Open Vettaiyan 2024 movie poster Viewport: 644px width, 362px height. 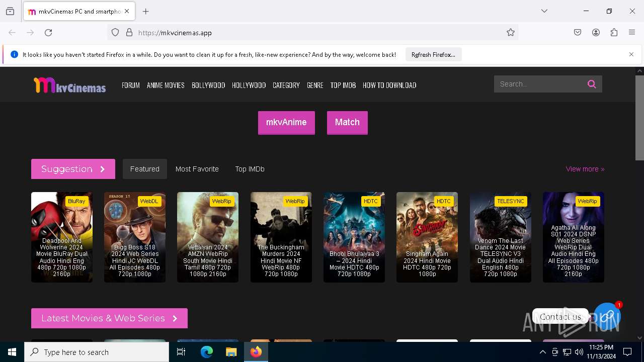click(208, 237)
